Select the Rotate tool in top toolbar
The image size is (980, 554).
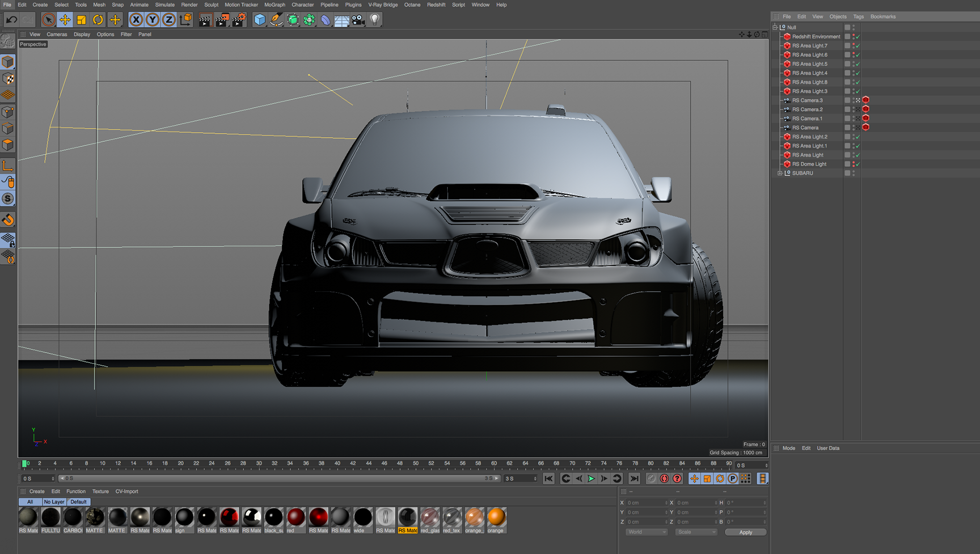[98, 20]
